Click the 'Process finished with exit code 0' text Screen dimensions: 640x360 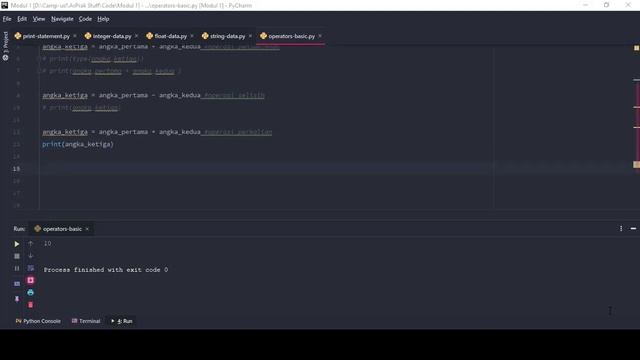[x=106, y=270]
